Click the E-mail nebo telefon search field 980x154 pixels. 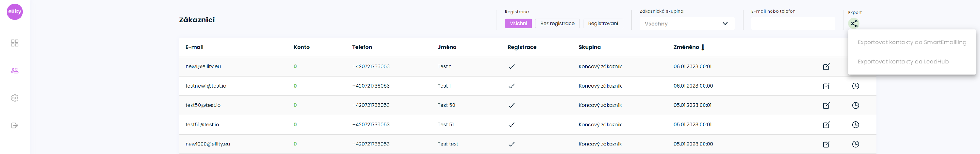click(x=792, y=24)
